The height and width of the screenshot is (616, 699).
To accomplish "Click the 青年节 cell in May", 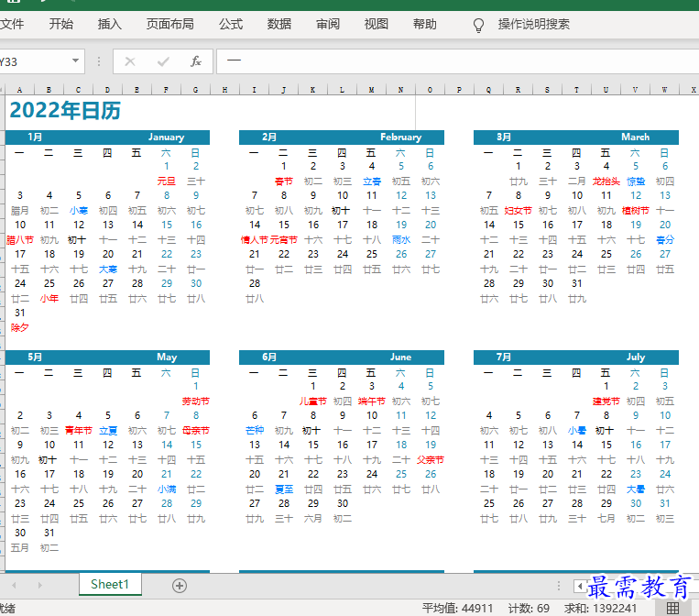I will pyautogui.click(x=79, y=431).
